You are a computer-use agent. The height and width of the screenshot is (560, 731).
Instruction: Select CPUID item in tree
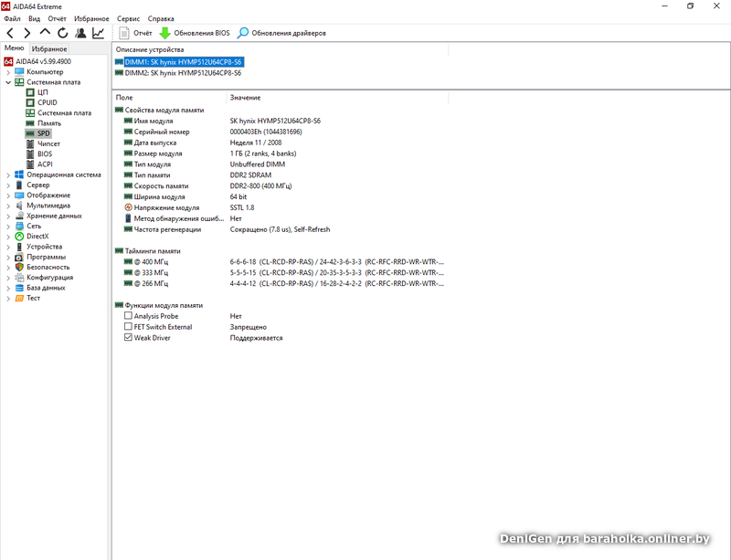point(48,102)
